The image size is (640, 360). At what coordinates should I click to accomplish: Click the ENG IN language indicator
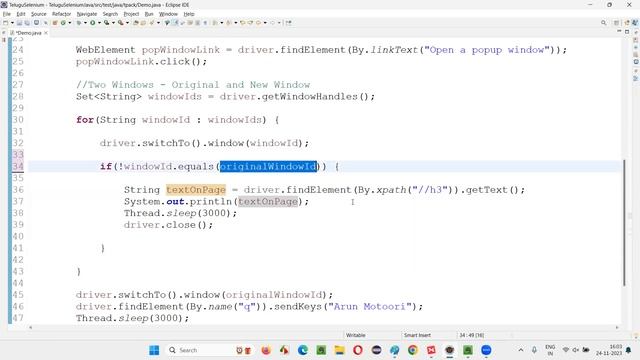coord(550,350)
